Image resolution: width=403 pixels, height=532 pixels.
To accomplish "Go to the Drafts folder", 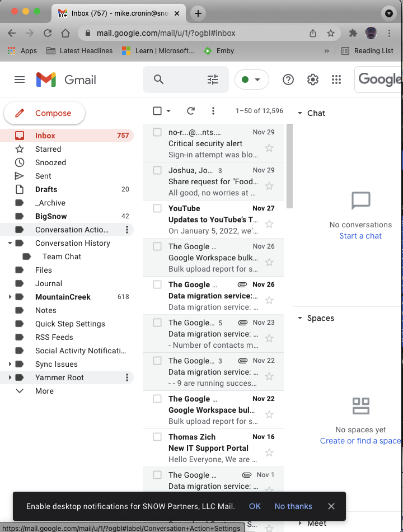I will point(46,189).
